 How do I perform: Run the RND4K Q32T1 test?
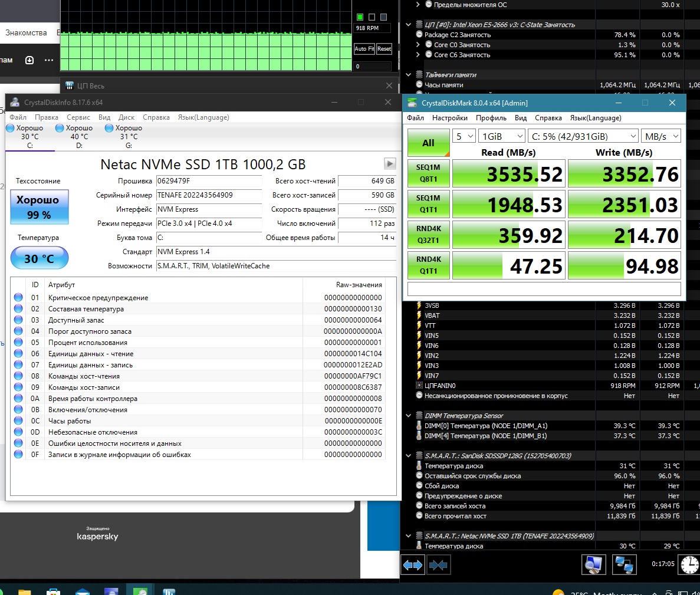[428, 234]
